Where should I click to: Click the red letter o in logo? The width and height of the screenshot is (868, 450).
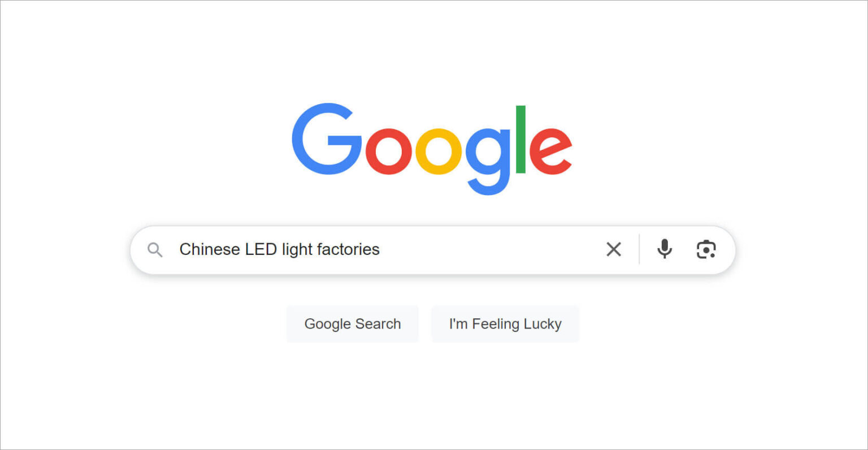tap(389, 152)
